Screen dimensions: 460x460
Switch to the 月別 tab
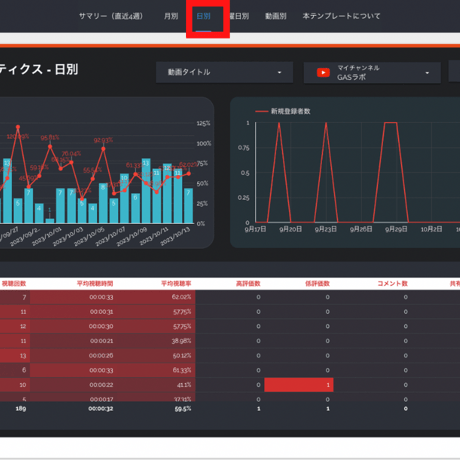[x=171, y=16]
